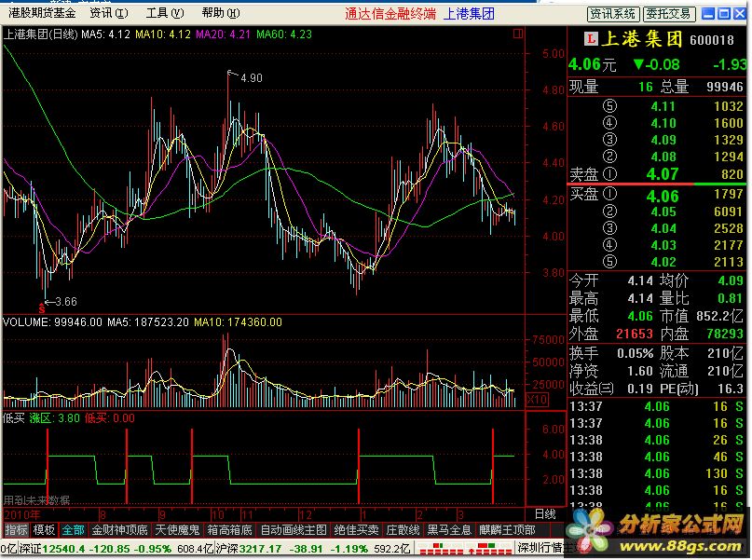The image size is (752, 560).
Task: Click the 低买: 0.00 indicator label
Action: pyautogui.click(x=110, y=418)
